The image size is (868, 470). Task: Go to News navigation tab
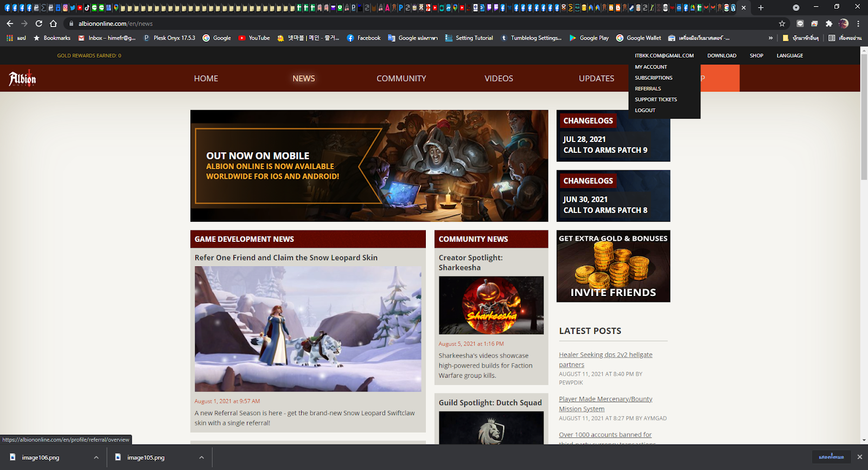click(x=304, y=79)
